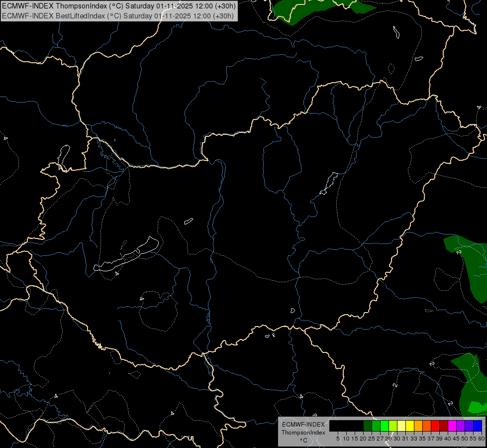Click legend tick value 30
Screen dimensions: 487x448
click(397, 439)
